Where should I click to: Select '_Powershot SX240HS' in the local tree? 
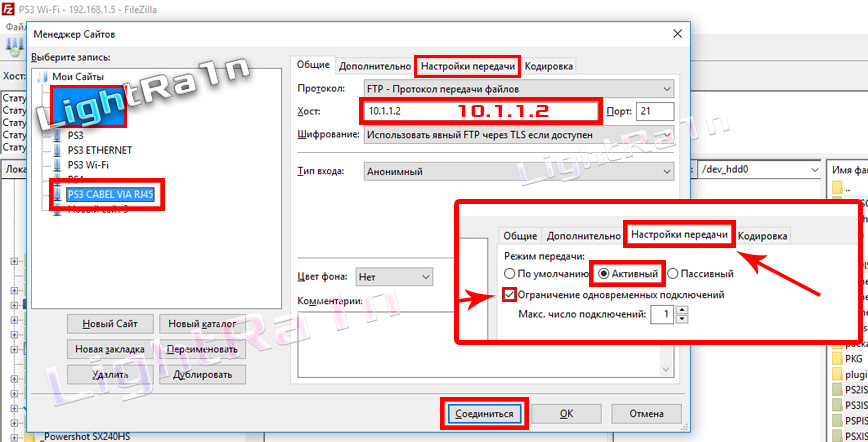[x=86, y=436]
